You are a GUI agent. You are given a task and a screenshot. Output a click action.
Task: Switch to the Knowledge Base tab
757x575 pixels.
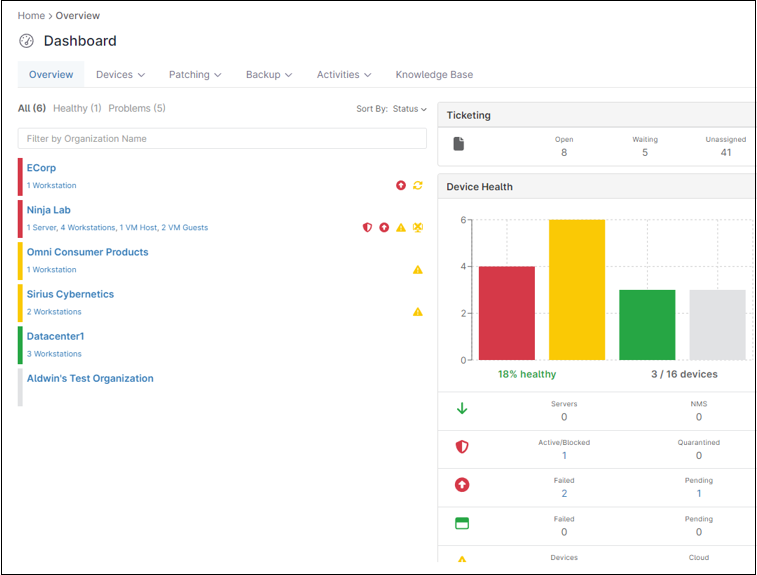(x=434, y=75)
